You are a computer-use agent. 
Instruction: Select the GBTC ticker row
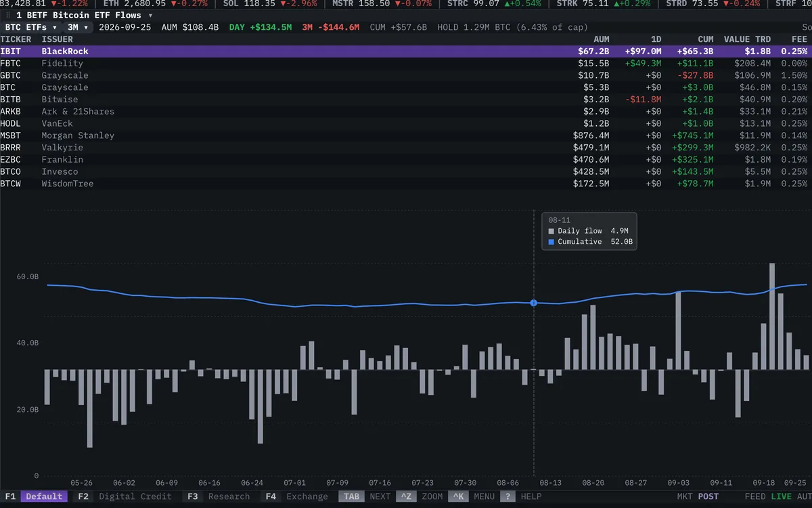(406, 76)
